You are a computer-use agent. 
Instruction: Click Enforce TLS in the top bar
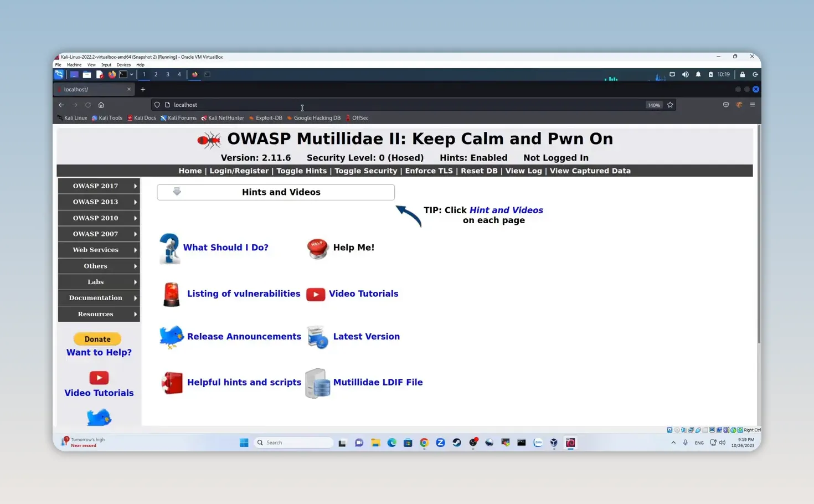429,171
